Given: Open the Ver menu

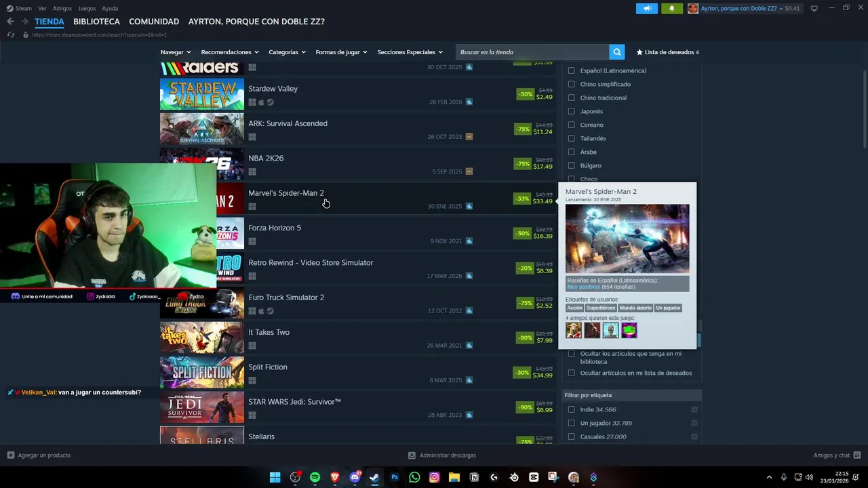Looking at the screenshot, I should click(x=42, y=9).
